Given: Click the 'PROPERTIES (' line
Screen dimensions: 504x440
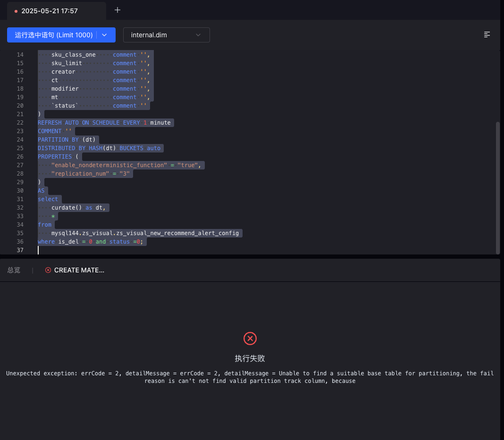Looking at the screenshot, I should (x=58, y=157).
